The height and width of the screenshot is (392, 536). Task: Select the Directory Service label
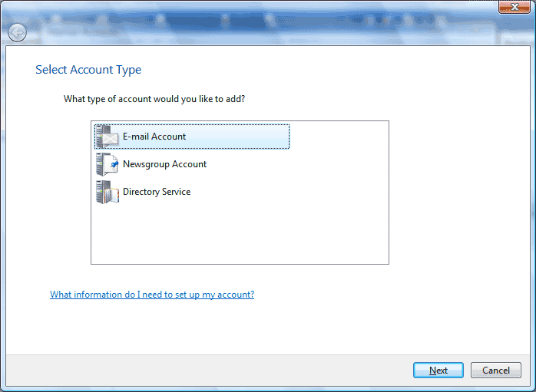(157, 192)
